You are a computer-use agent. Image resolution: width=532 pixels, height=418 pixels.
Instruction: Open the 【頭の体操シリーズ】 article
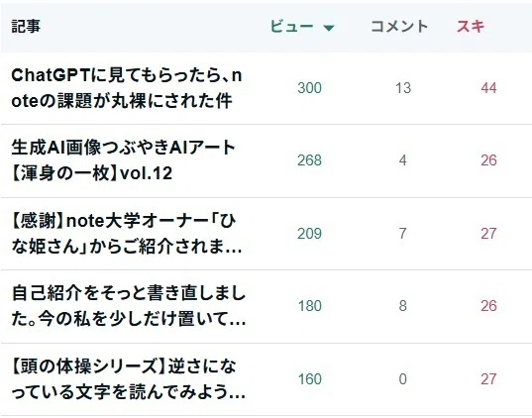129,379
